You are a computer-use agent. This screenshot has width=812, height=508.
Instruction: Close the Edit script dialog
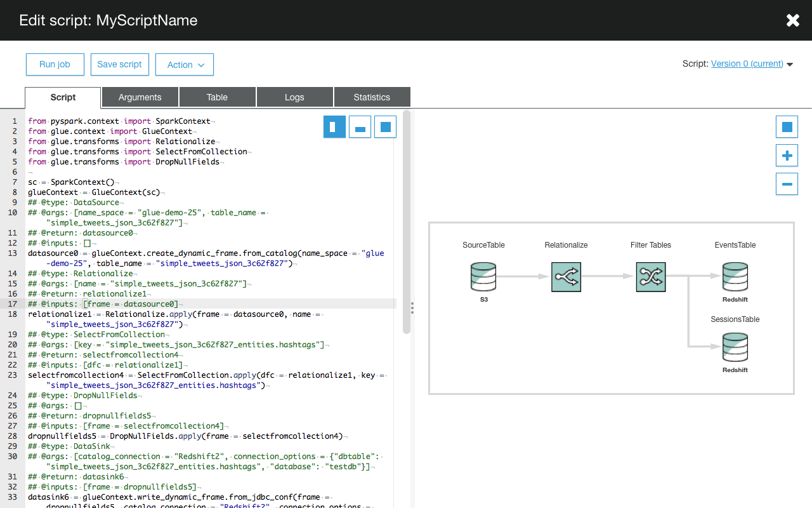pyautogui.click(x=793, y=20)
